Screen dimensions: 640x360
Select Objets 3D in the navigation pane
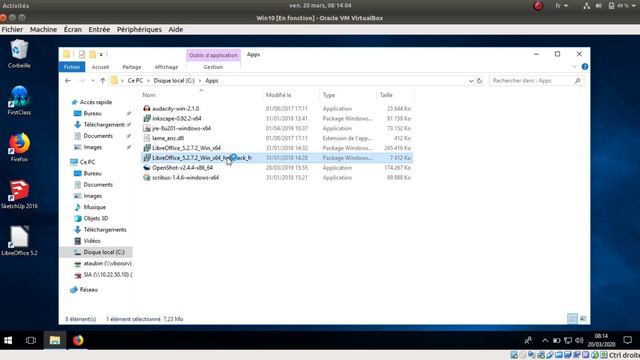pos(96,218)
